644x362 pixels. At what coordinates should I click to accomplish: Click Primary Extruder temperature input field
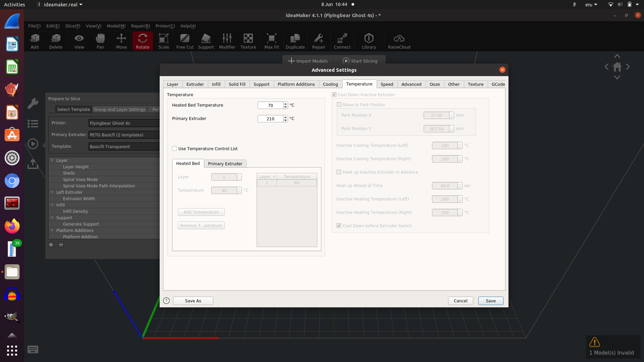270,118
